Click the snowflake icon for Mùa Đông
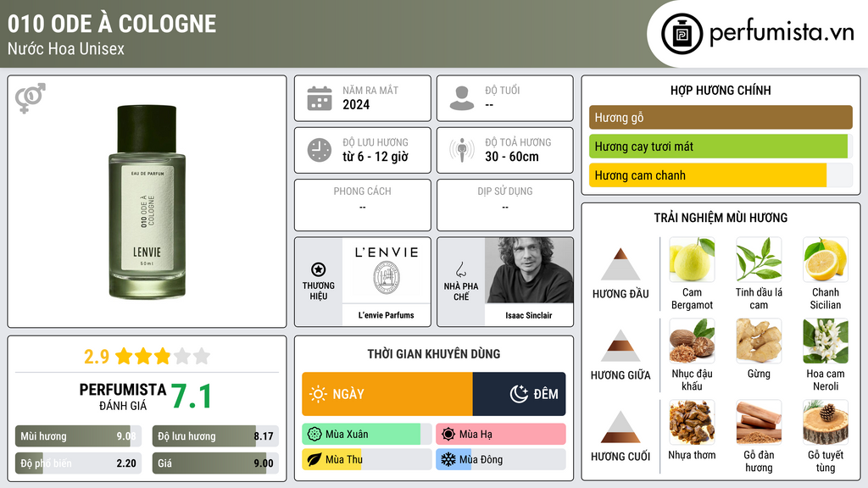 point(448,460)
